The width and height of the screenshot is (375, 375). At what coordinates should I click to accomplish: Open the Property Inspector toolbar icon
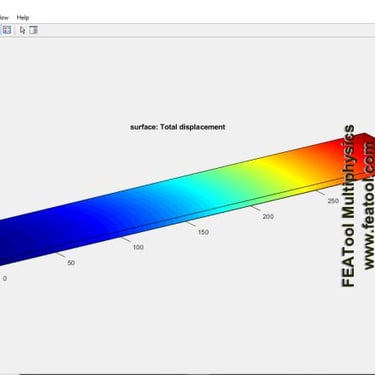point(33,30)
